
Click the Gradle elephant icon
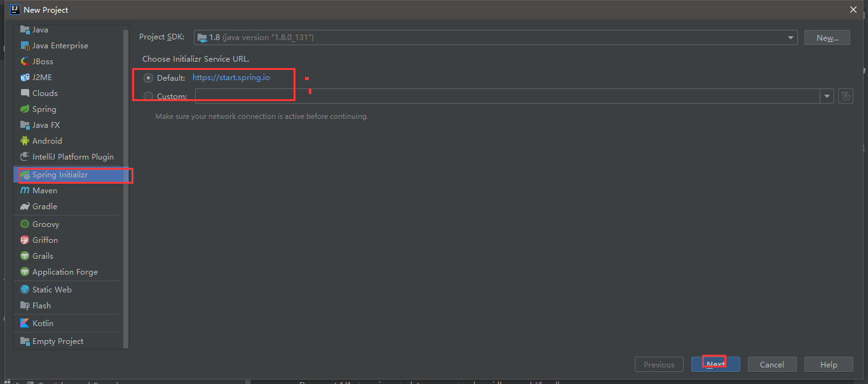[25, 207]
